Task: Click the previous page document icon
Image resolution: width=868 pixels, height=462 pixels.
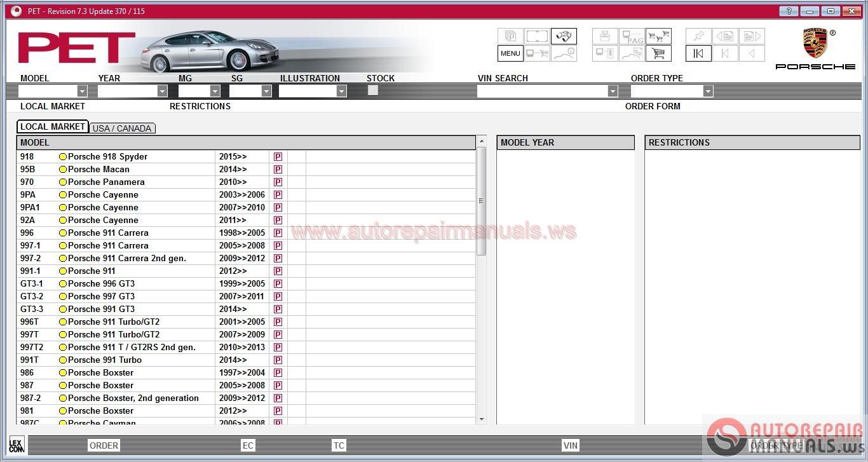Action: tap(725, 36)
